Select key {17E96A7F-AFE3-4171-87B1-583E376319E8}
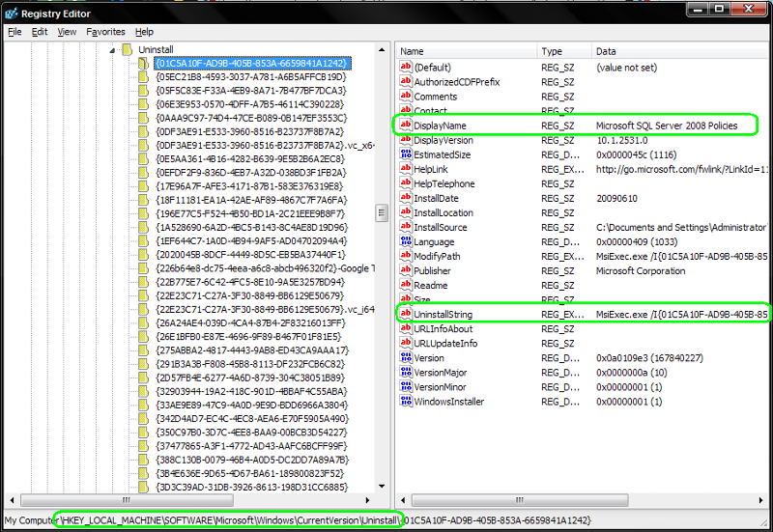Image resolution: width=773 pixels, height=532 pixels. (249, 186)
